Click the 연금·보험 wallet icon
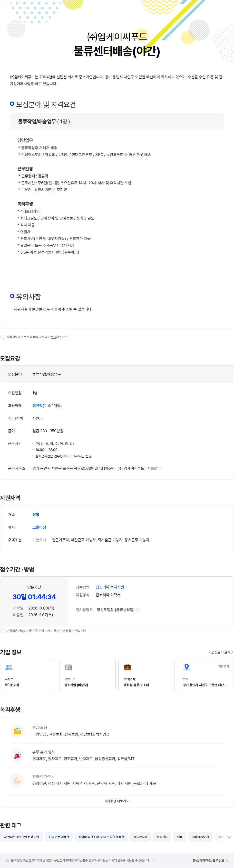This screenshot has height=868, width=234. click(x=17, y=731)
